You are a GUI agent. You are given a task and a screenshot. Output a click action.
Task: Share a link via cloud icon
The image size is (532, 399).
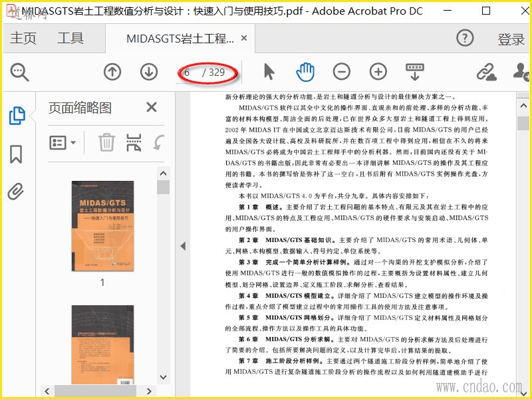(487, 72)
